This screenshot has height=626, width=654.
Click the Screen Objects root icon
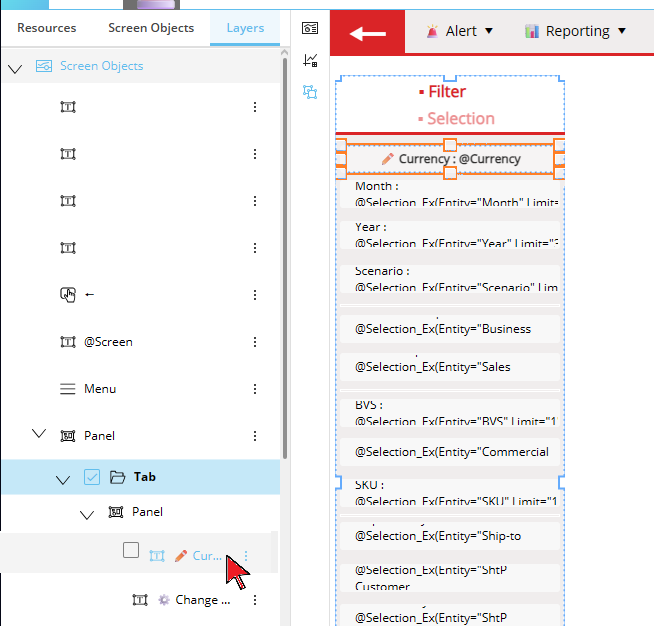coord(44,66)
